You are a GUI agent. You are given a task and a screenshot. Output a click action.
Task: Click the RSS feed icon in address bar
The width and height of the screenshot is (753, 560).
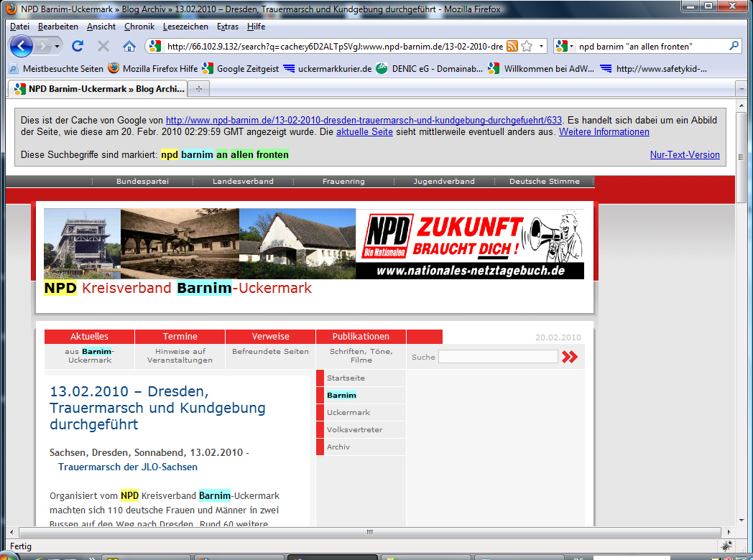pyautogui.click(x=512, y=46)
